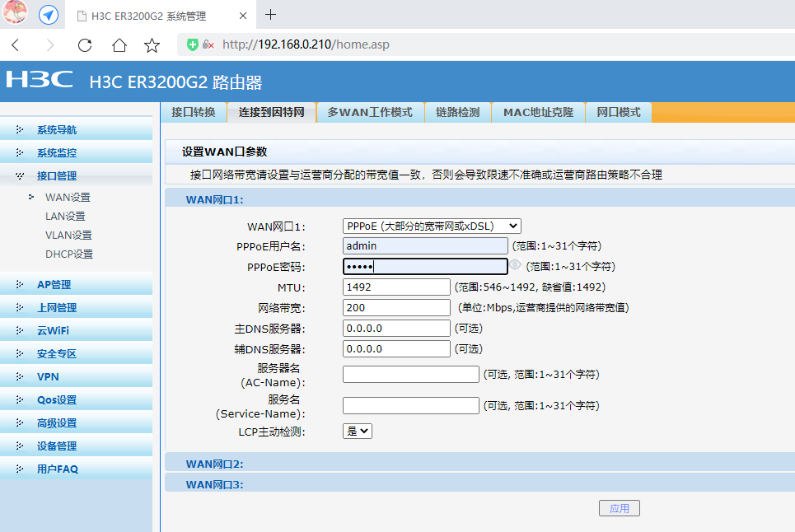This screenshot has width=795, height=532.
Task: Open LAN设置 in sidebar
Action: (x=65, y=217)
